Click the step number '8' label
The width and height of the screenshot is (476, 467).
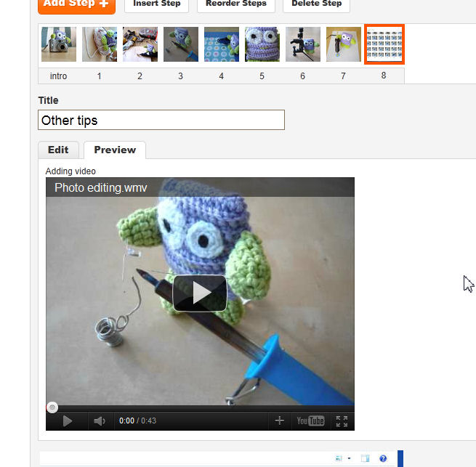click(384, 76)
